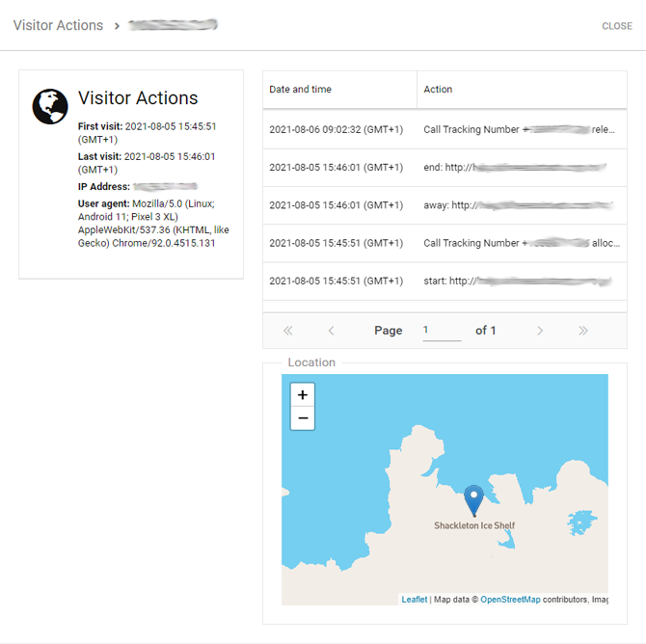This screenshot has width=646, height=644.
Task: Click the Call Tracking Number allocated action
Action: pos(522,243)
